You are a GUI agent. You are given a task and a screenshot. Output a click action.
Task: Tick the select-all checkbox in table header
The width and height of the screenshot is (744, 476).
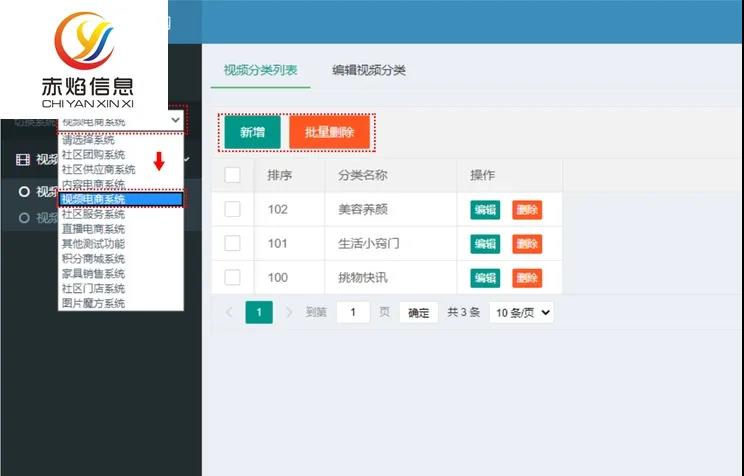point(233,175)
